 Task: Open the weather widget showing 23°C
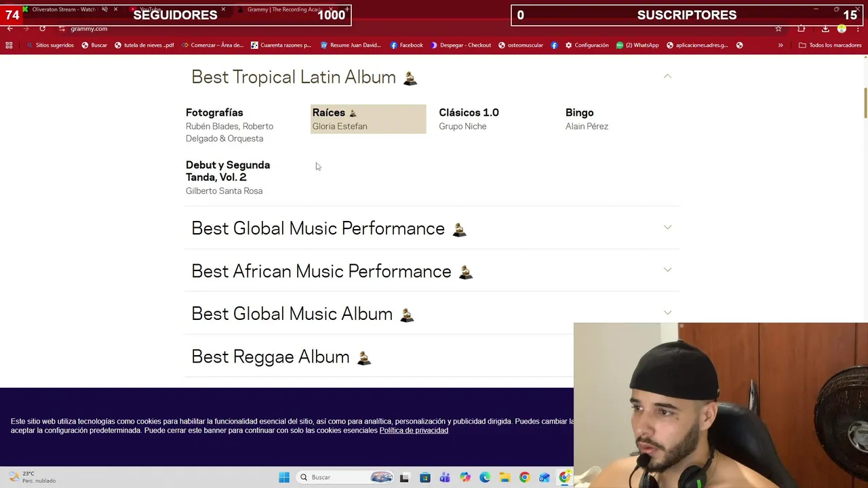[31, 477]
